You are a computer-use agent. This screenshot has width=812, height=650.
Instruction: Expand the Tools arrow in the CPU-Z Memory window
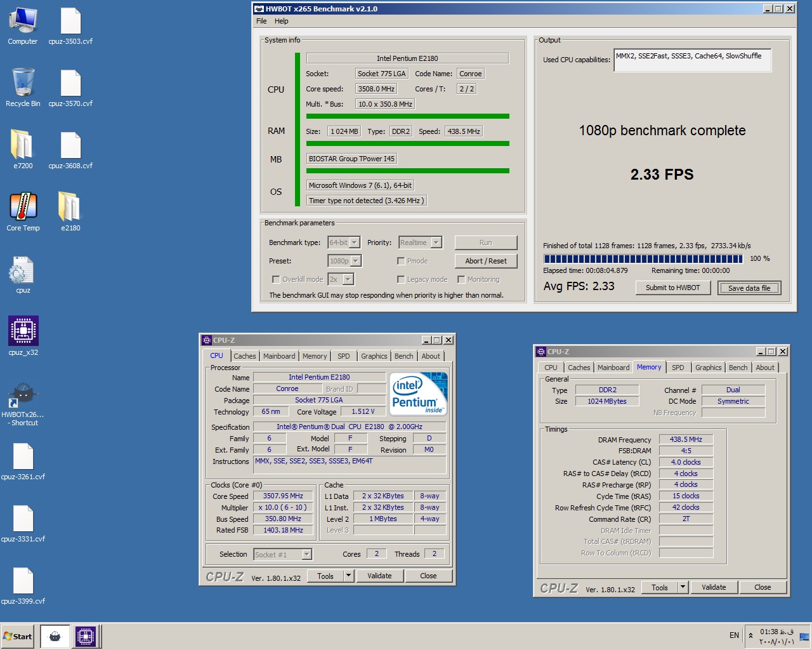(x=683, y=587)
